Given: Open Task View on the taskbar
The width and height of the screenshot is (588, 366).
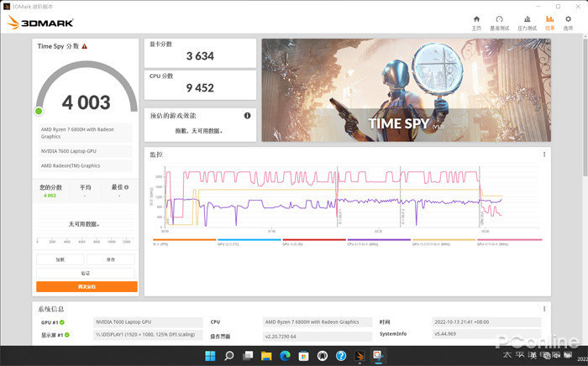Looking at the screenshot, I should tap(248, 356).
